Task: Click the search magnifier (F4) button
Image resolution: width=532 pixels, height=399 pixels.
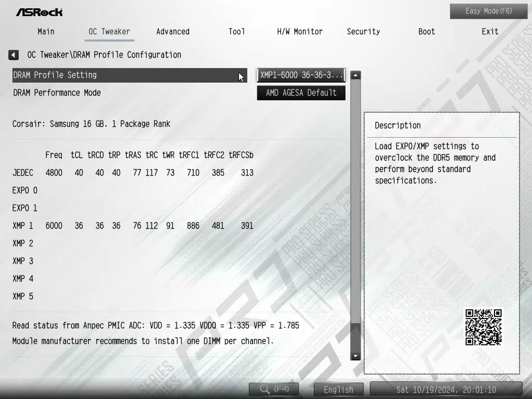Action: [274, 389]
